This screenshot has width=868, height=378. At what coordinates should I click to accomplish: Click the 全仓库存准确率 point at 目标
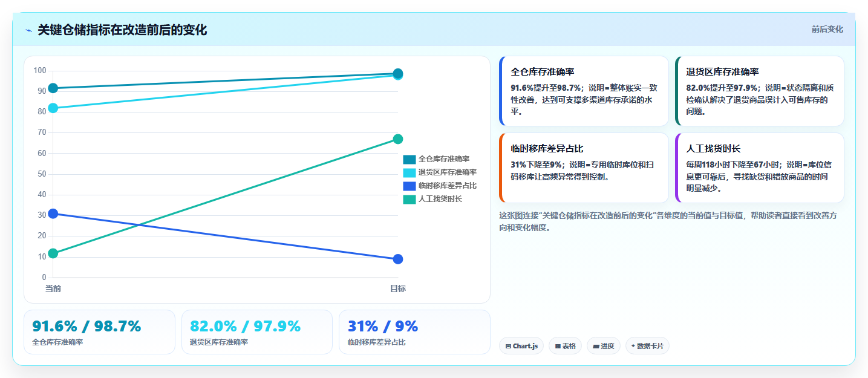(398, 73)
